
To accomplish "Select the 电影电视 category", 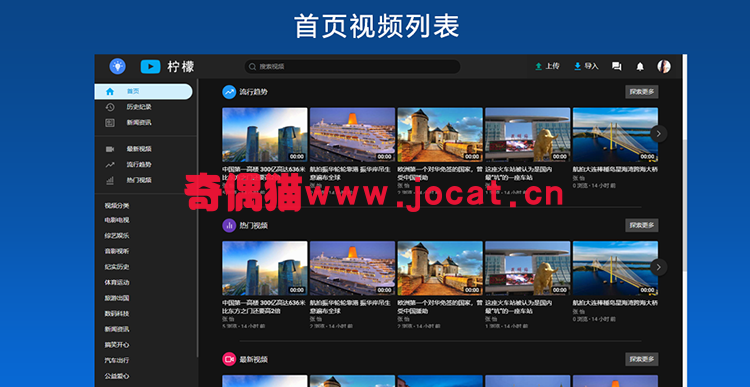I will point(117,221).
